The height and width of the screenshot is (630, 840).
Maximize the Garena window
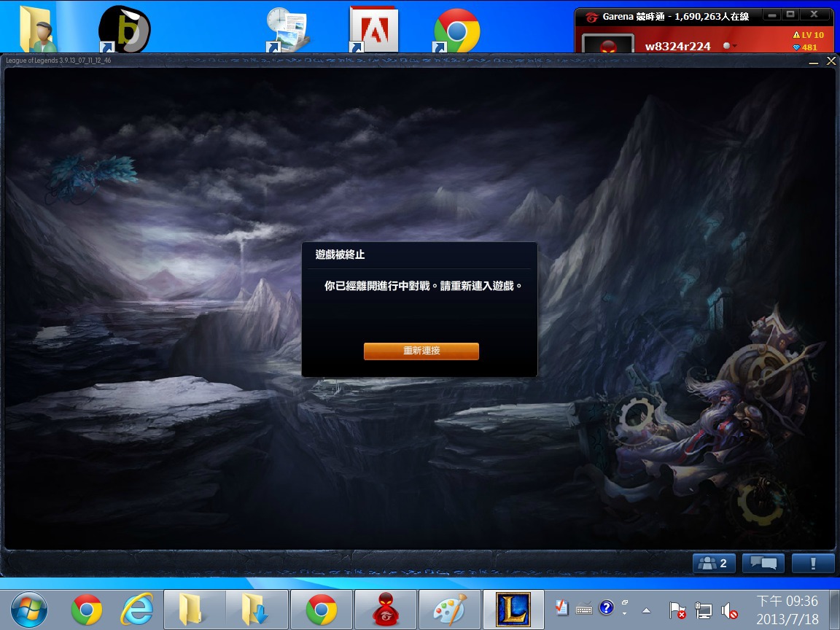tap(790, 15)
